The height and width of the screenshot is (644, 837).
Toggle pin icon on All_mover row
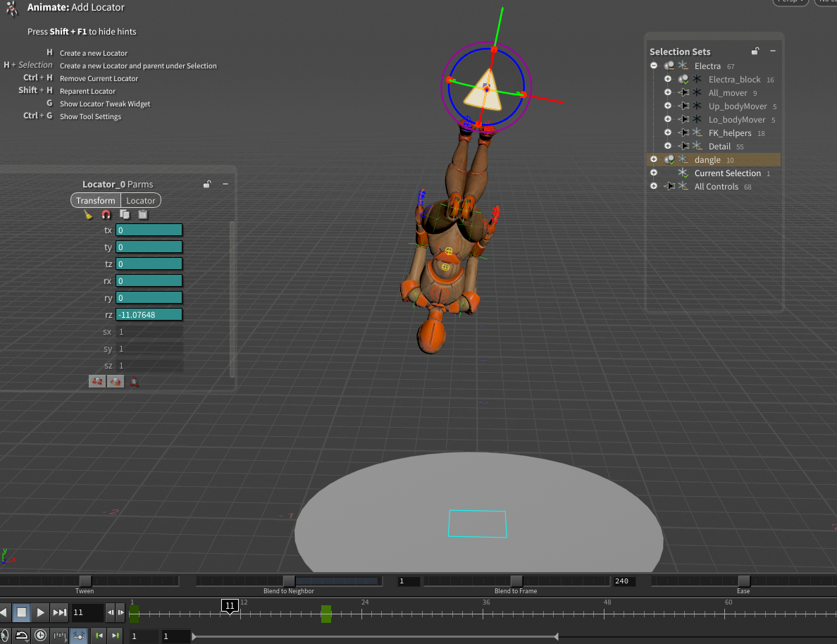click(683, 92)
